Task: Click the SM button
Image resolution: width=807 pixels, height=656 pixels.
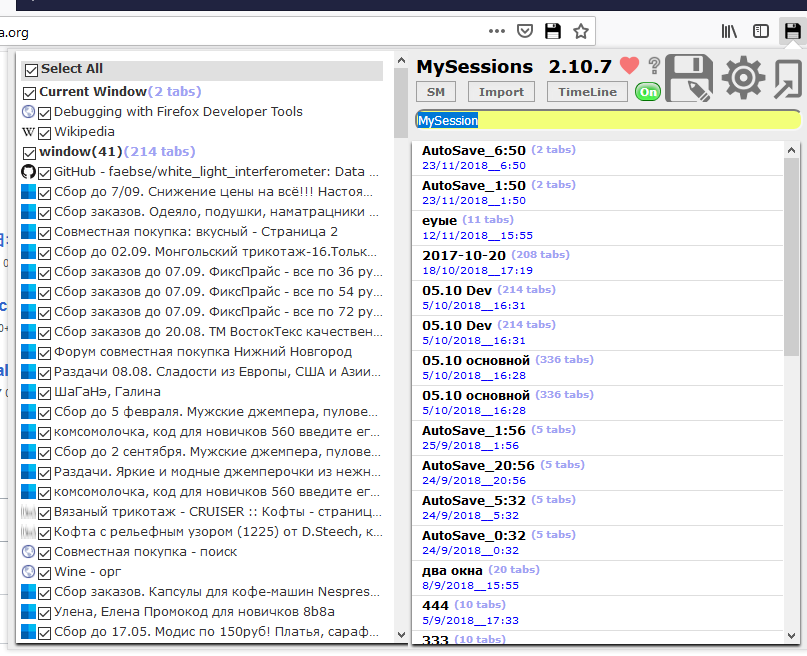Action: pos(435,92)
